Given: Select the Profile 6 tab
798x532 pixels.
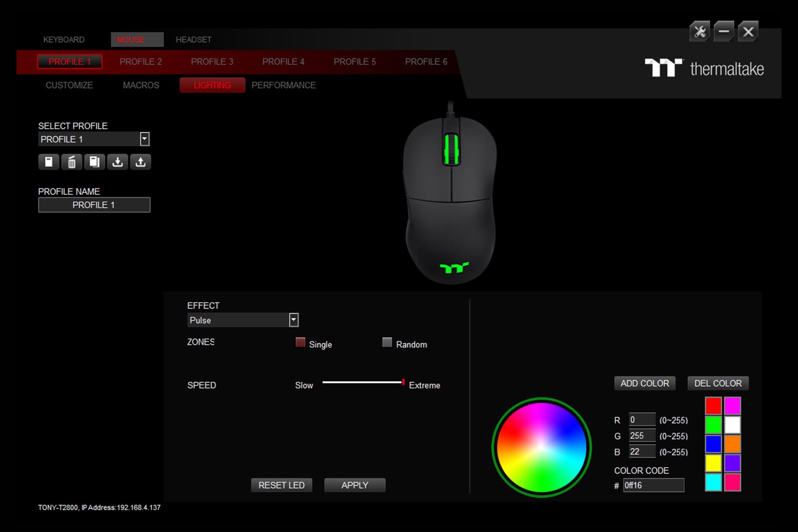Looking at the screenshot, I should [426, 61].
